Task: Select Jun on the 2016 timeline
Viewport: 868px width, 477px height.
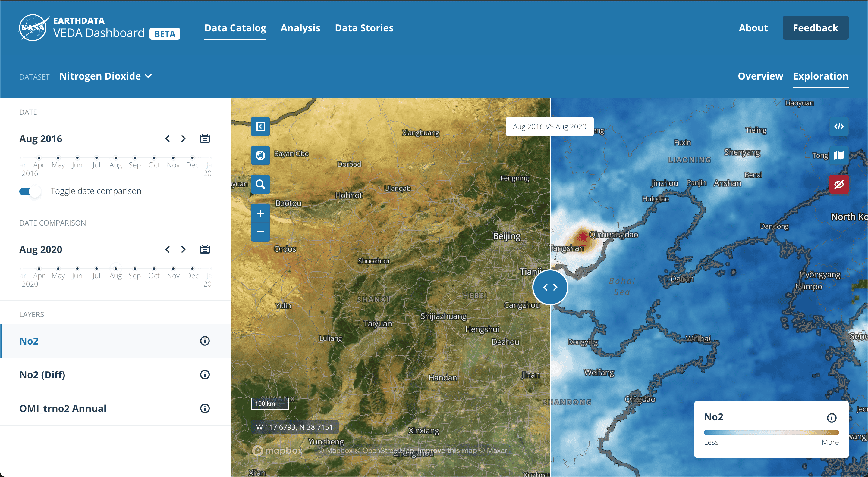Action: tap(77, 158)
